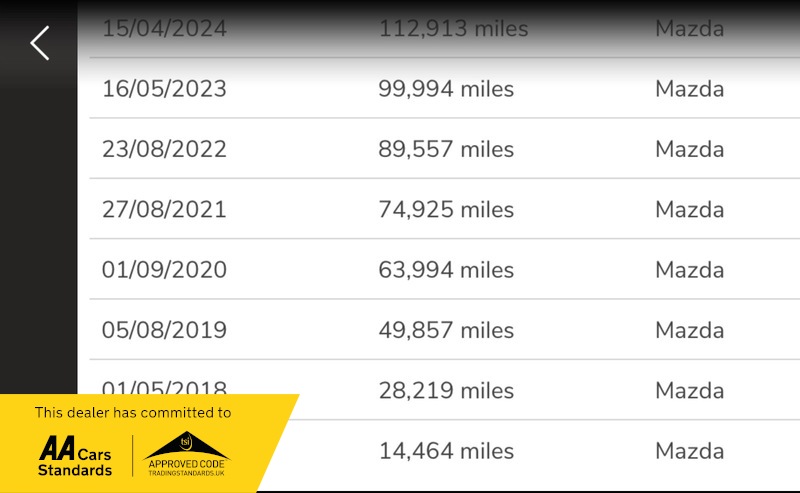
Task: Select the 01/09/2020 record date
Action: (x=164, y=269)
